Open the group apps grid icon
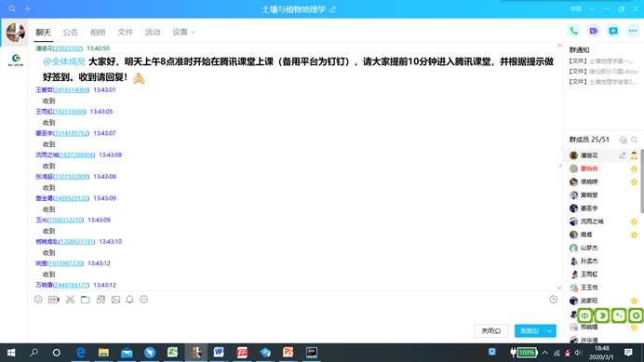644x362 pixels. coord(101,300)
